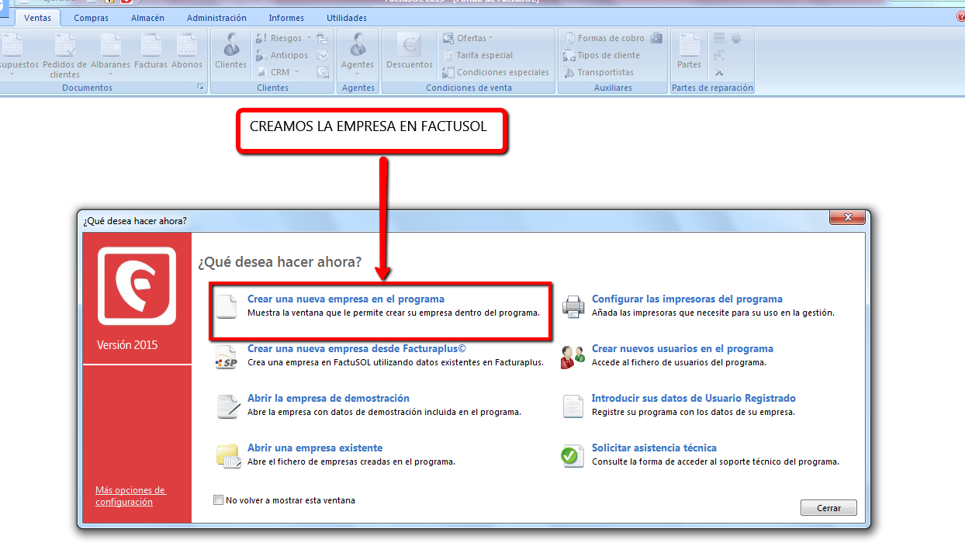Switch to the Ventas tab
Viewport: 965px width, 560px height.
point(37,18)
